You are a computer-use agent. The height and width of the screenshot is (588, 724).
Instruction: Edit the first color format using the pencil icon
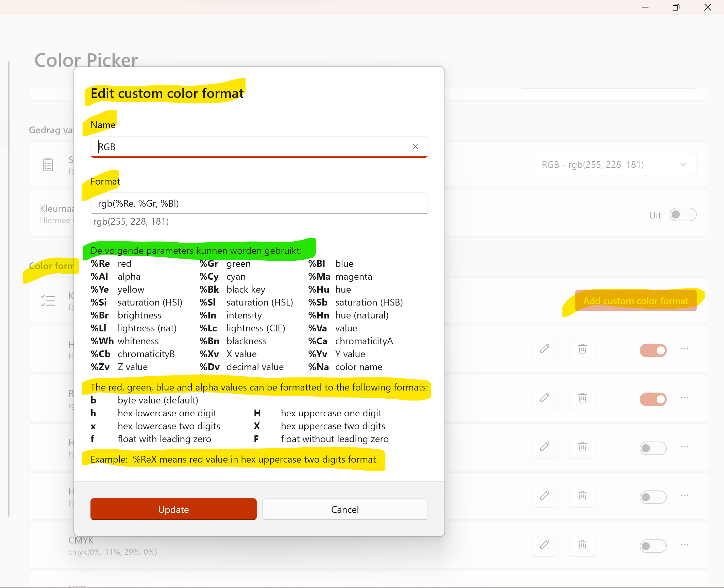(x=544, y=349)
